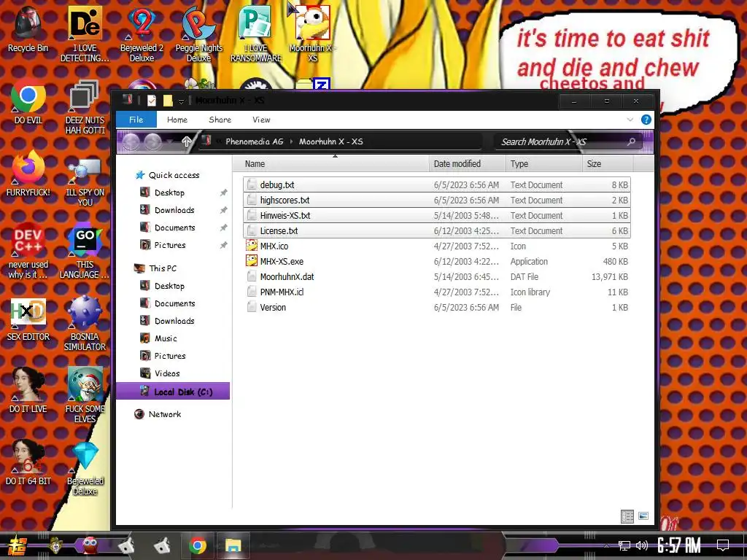Open the Chrome shortcut labeled DO EVIL
Viewport: 747px width, 560px height.
(28, 101)
